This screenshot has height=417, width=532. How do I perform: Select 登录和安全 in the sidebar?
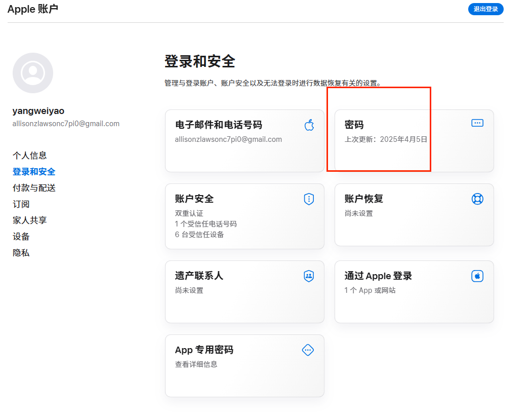point(34,172)
